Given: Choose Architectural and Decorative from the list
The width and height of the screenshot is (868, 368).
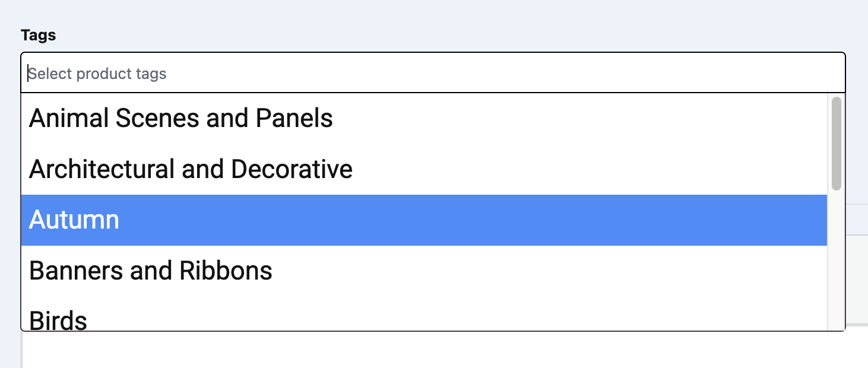Looking at the screenshot, I should [191, 170].
